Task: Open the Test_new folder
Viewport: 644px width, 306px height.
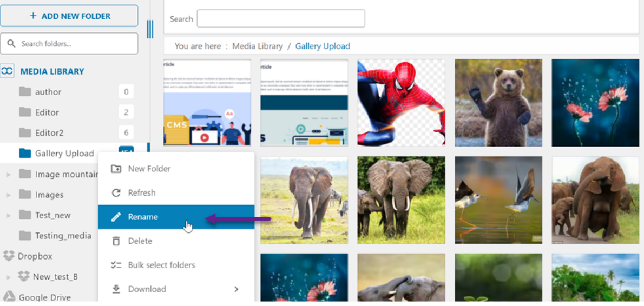Action: pos(52,215)
